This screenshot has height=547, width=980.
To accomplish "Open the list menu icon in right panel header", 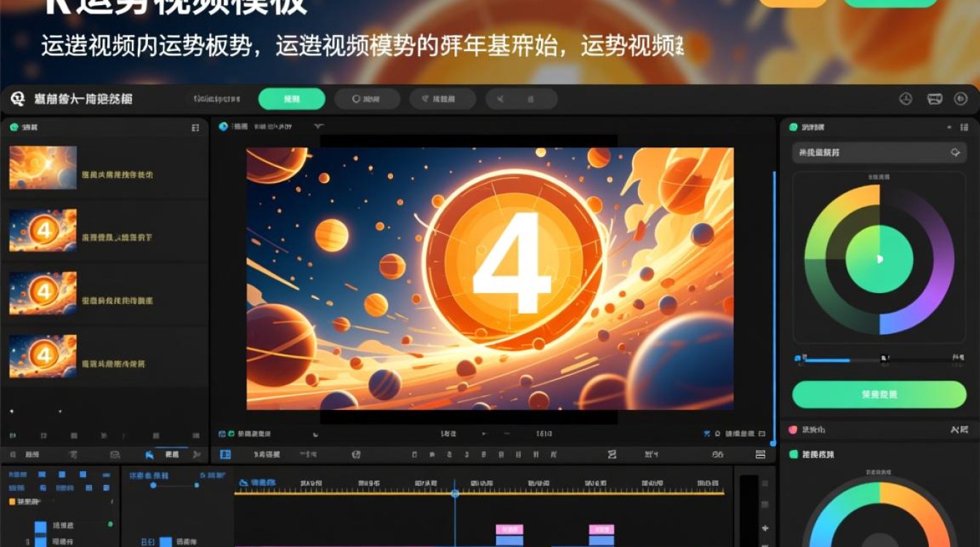I will (x=962, y=128).
